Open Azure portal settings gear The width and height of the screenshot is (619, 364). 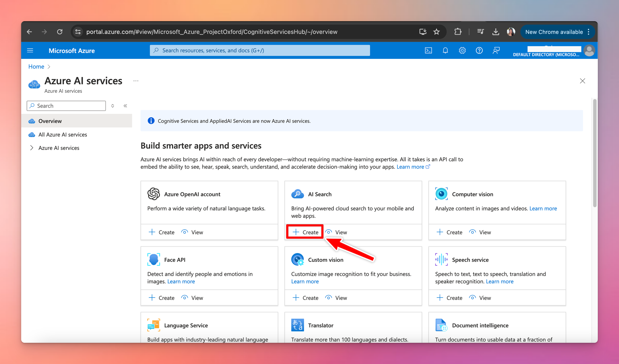tap(462, 50)
